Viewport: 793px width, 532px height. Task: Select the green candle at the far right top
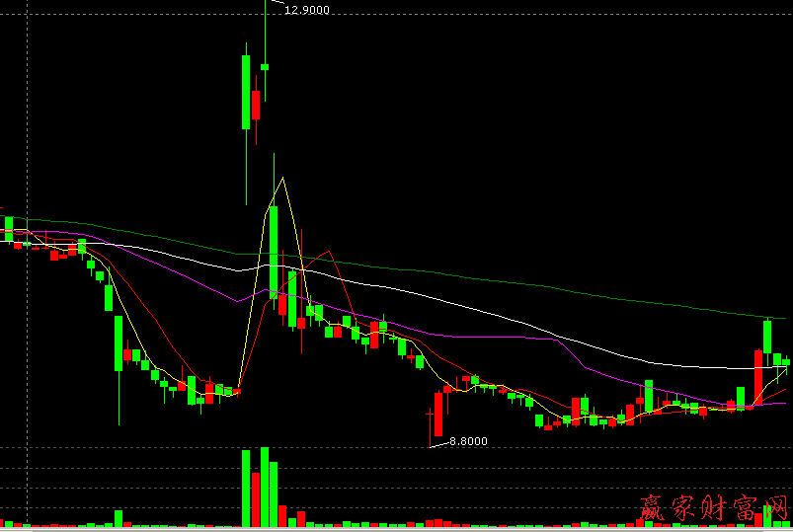coord(767,338)
